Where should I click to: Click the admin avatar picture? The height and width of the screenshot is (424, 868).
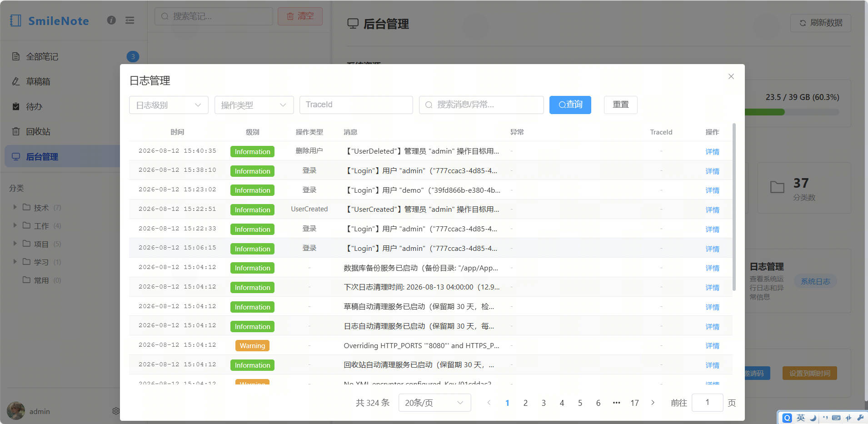coord(16,411)
